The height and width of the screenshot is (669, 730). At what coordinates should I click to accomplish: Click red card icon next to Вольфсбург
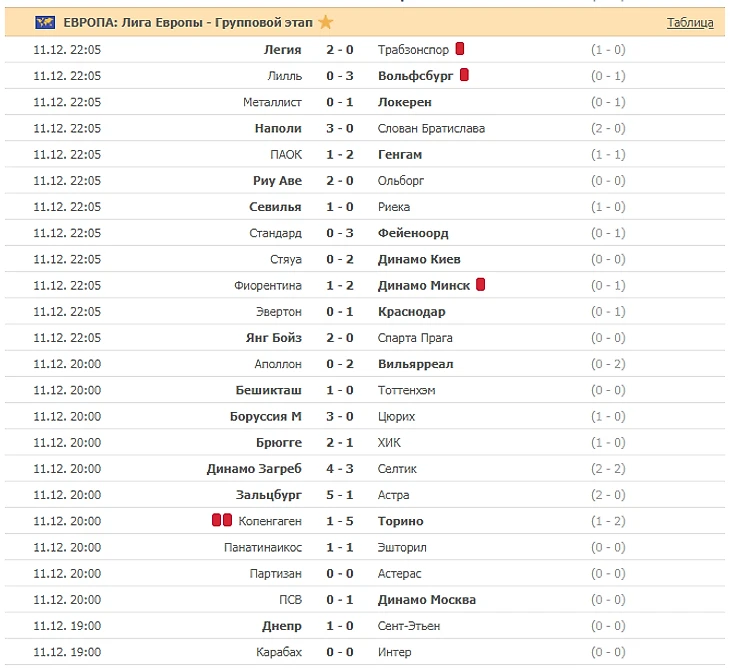coord(465,75)
